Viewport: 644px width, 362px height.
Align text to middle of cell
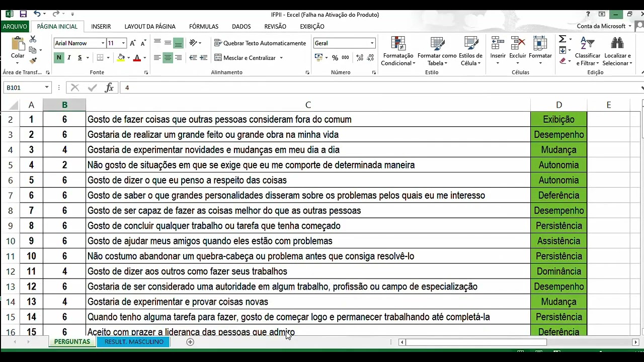168,43
